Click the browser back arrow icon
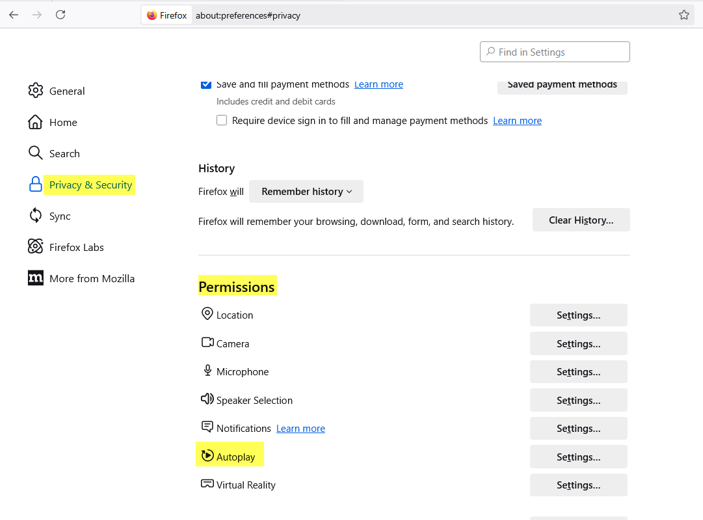Image resolution: width=703 pixels, height=520 pixels. [x=14, y=15]
